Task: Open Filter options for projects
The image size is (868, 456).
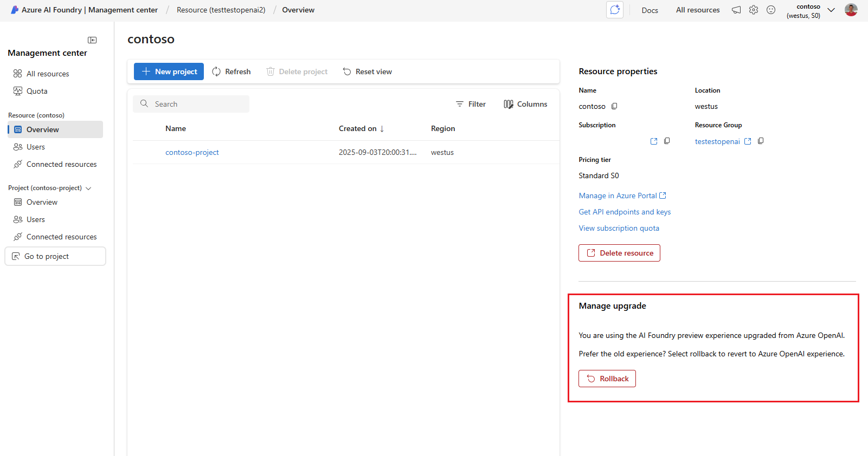Action: coord(471,104)
